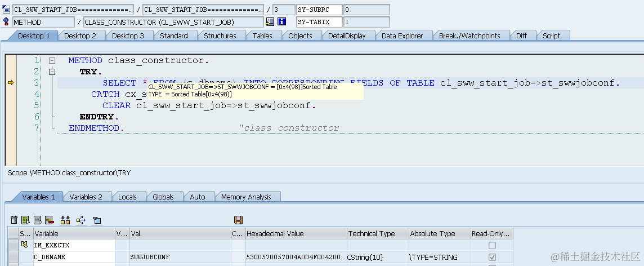This screenshot has height=266, width=644.
Task: Collapse the METHOD block on line 1
Action: [52, 60]
